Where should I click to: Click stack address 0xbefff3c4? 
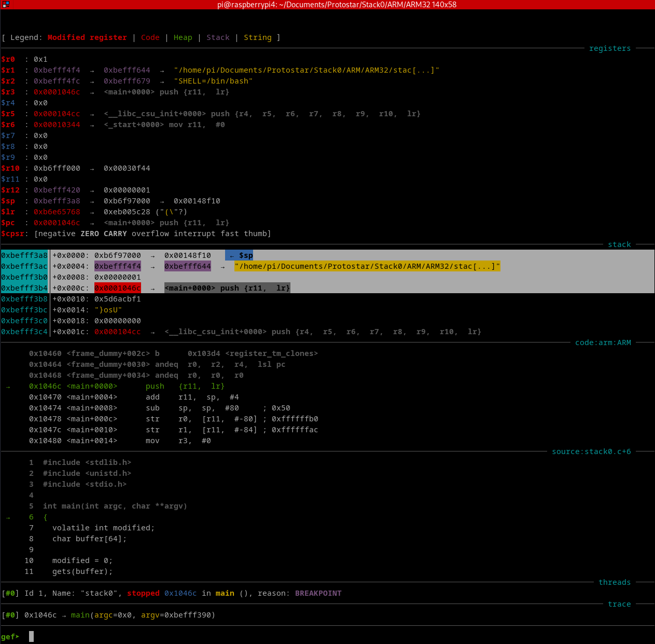coord(24,332)
